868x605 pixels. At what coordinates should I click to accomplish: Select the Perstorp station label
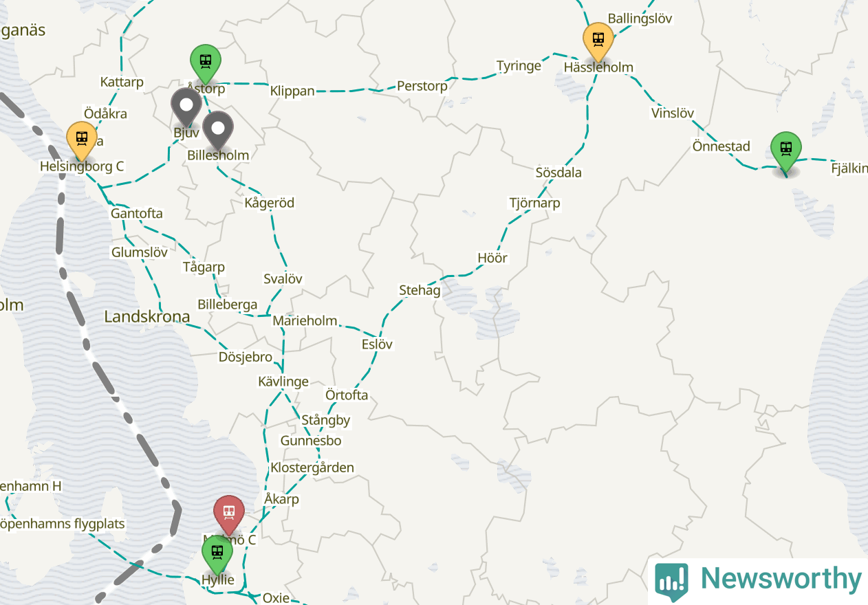(422, 87)
